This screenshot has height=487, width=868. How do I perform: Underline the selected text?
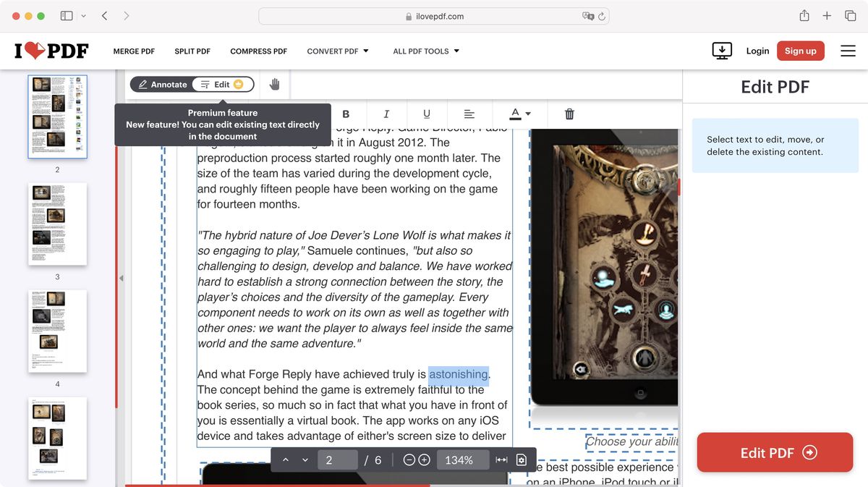427,114
